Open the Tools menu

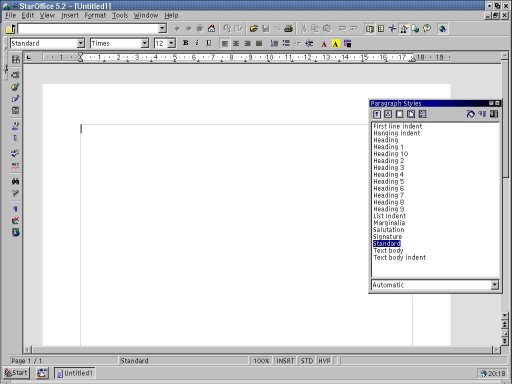[120, 15]
